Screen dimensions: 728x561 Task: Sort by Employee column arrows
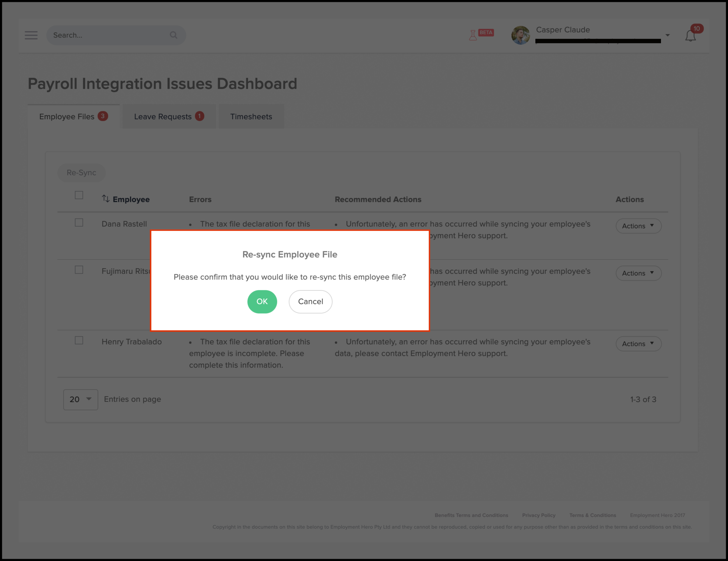click(x=106, y=199)
